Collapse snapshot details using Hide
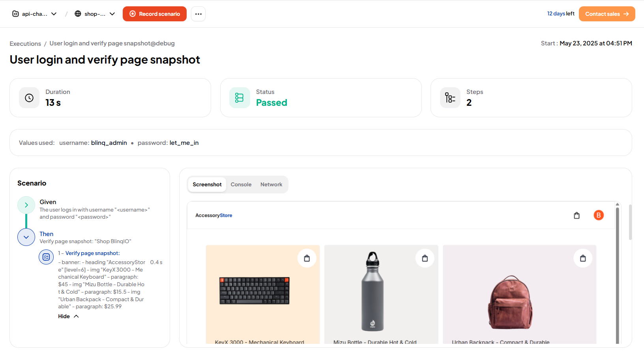This screenshot has width=644, height=360. [x=68, y=316]
